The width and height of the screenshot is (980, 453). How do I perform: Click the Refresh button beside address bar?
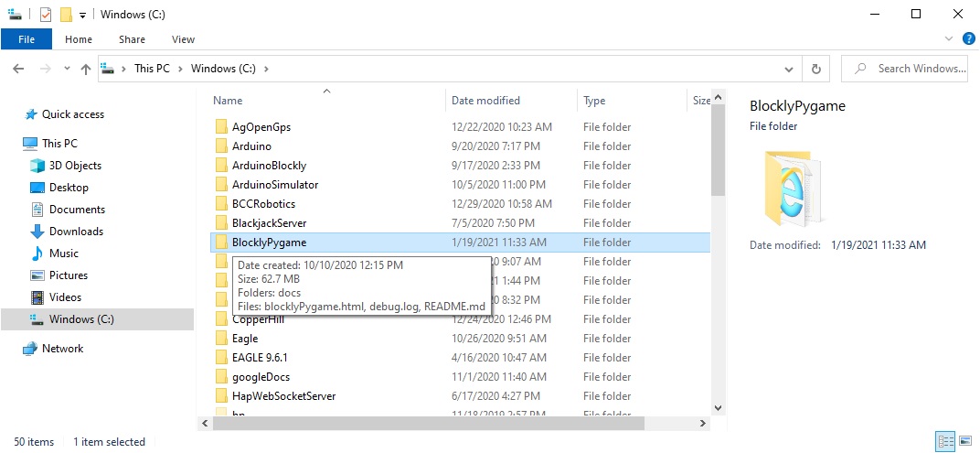click(815, 69)
